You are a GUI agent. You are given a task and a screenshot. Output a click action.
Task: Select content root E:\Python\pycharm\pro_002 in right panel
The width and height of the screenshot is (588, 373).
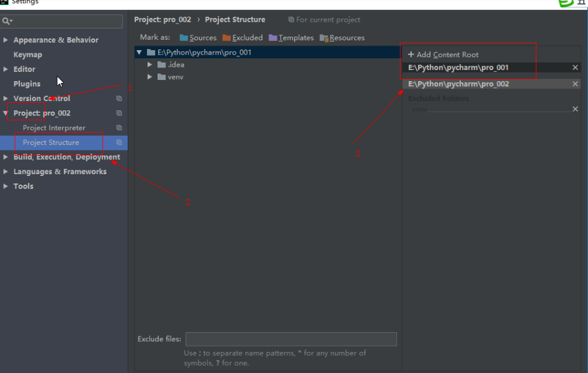pos(458,84)
